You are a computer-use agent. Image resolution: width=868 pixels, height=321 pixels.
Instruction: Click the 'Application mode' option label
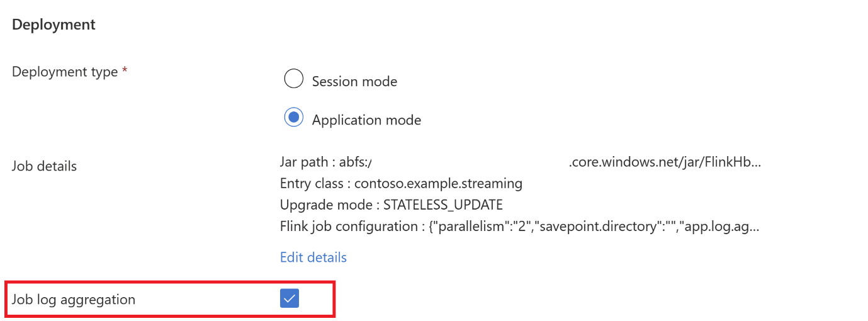tap(366, 120)
